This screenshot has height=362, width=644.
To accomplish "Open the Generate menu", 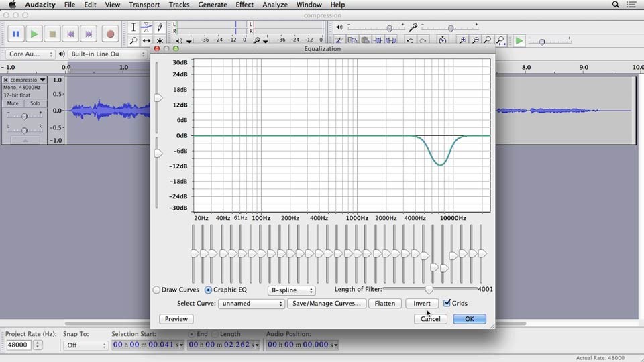I will (x=213, y=5).
